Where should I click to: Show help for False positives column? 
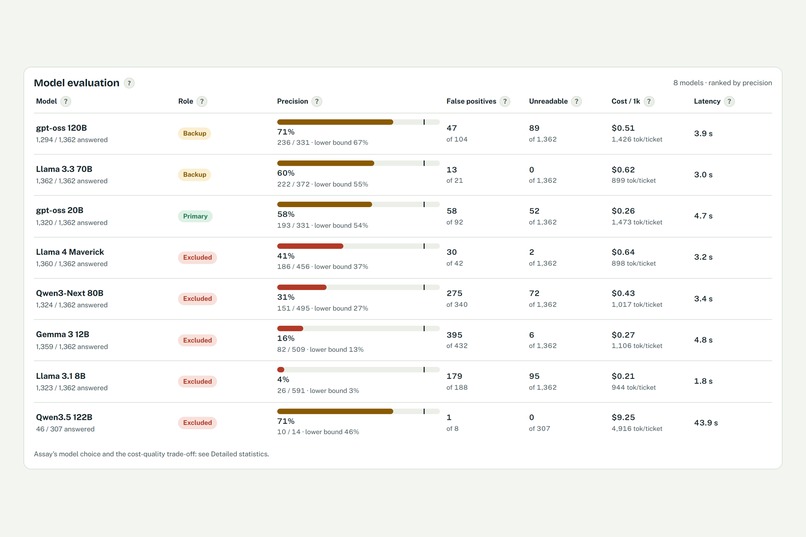click(x=505, y=101)
